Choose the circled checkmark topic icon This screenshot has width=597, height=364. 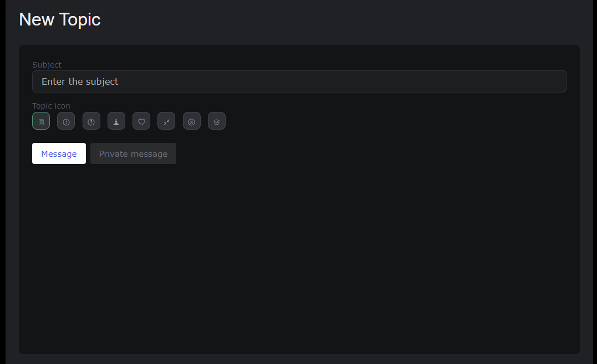pos(217,121)
